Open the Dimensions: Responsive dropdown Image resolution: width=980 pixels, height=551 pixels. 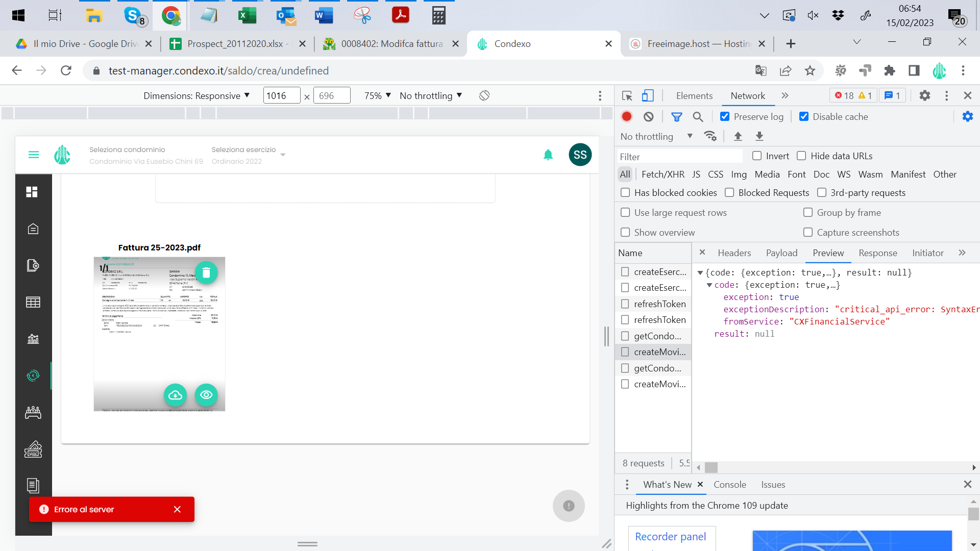point(197,96)
